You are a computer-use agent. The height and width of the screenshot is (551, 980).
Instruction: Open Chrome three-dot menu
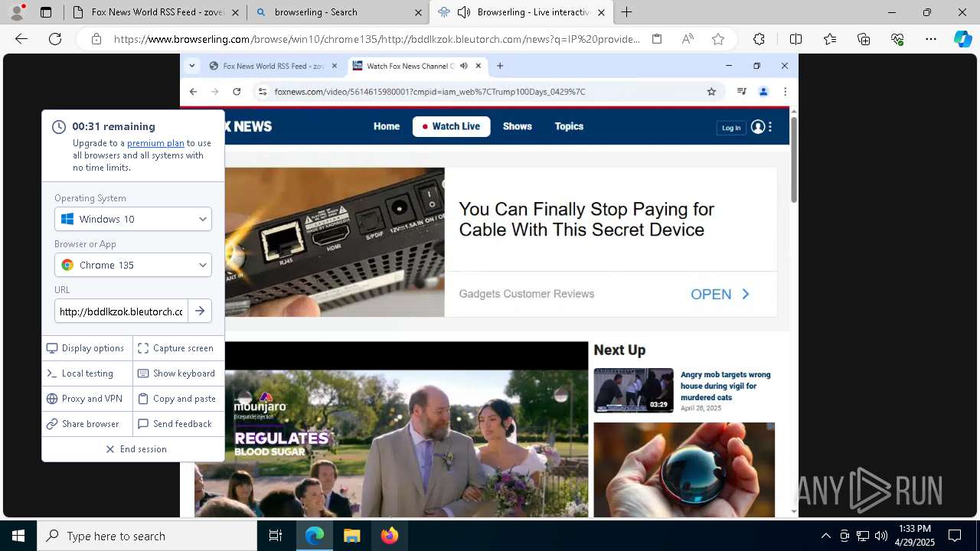click(x=785, y=92)
